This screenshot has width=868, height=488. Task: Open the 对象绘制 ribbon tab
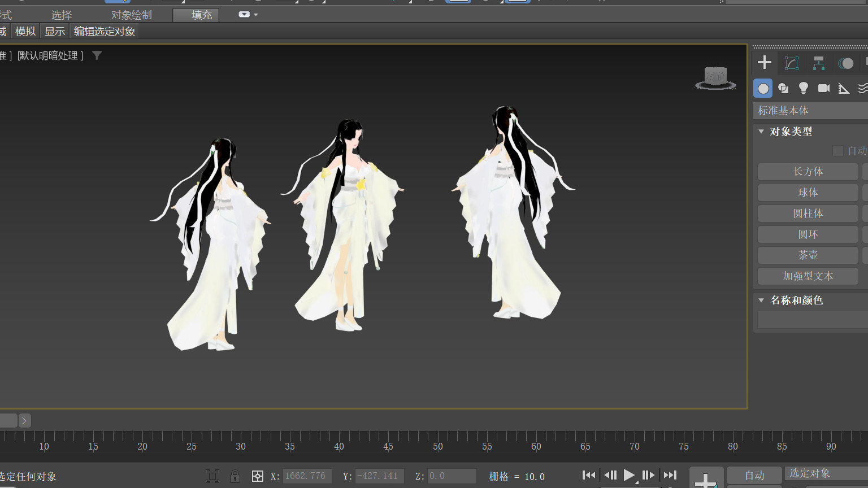coord(131,15)
